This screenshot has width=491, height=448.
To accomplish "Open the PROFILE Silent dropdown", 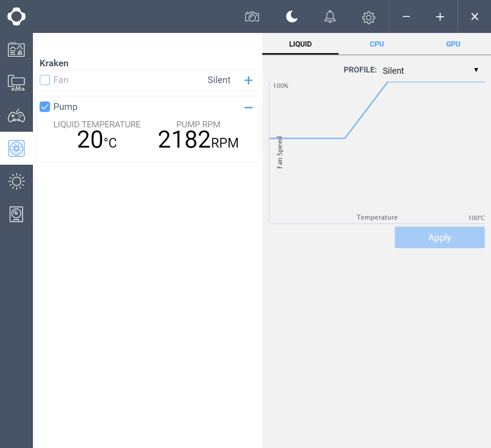I will 431,70.
